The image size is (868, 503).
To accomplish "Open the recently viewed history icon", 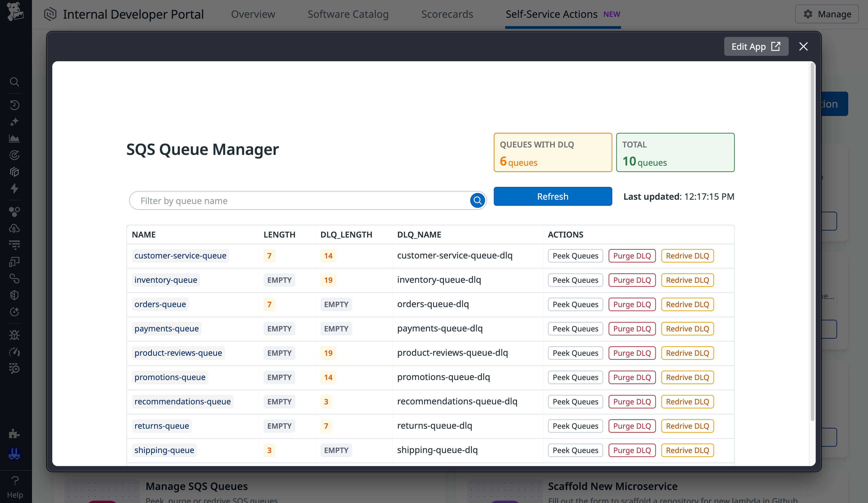I will tap(14, 105).
